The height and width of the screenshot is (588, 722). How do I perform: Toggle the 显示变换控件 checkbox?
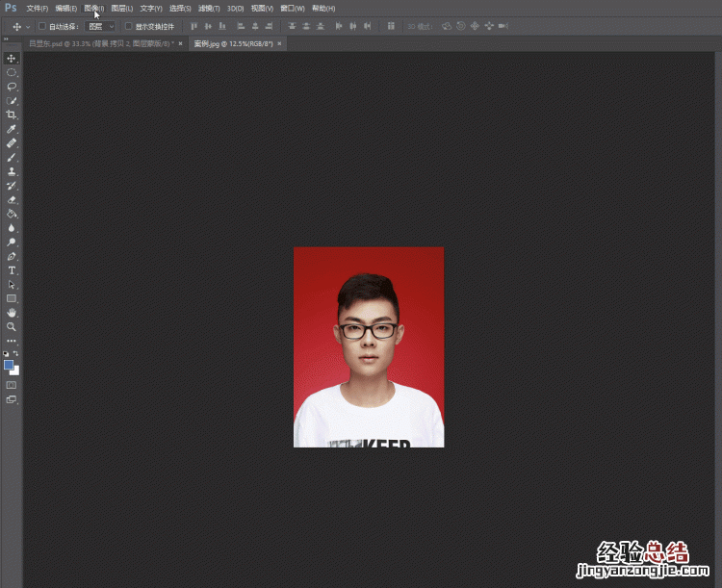click(x=128, y=26)
